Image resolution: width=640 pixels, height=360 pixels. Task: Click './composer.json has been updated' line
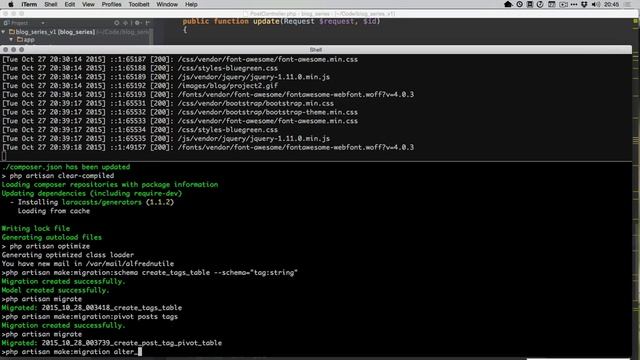(66, 167)
